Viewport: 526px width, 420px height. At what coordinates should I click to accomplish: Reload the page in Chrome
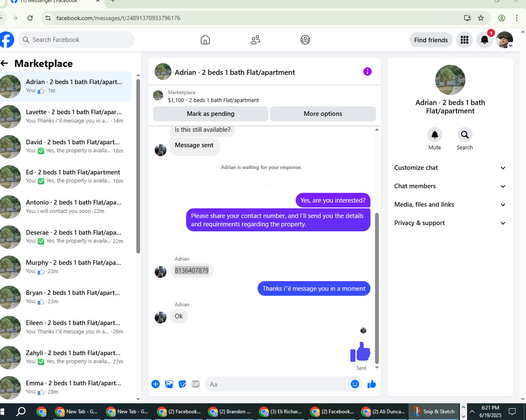[30, 18]
